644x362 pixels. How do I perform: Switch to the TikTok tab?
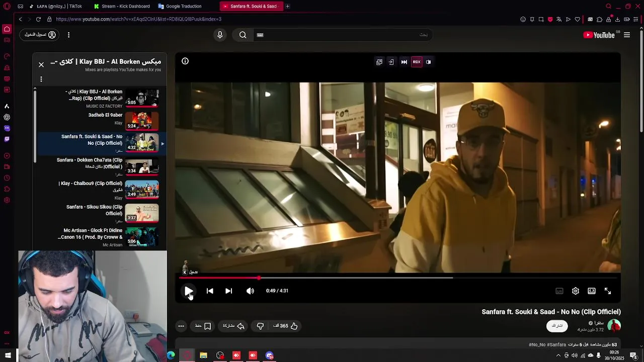coord(56,6)
